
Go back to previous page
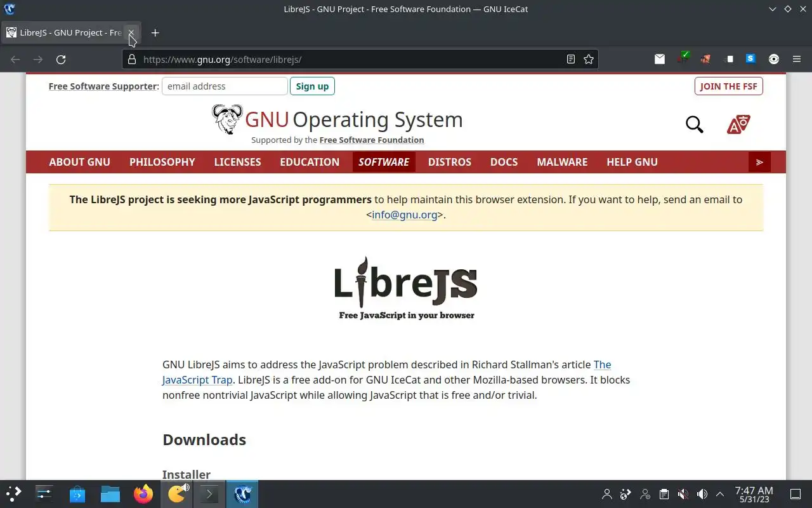(15, 59)
